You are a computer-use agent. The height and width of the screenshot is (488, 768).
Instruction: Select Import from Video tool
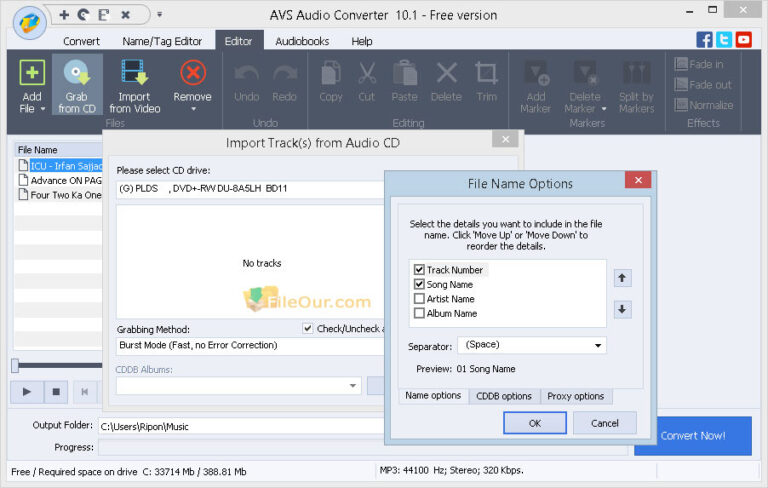point(134,75)
